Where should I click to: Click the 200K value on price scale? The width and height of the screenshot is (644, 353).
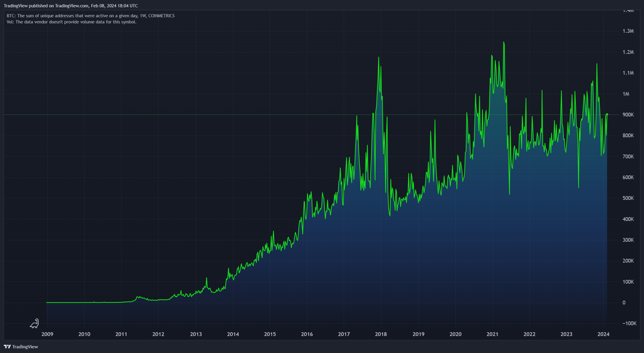pos(628,261)
